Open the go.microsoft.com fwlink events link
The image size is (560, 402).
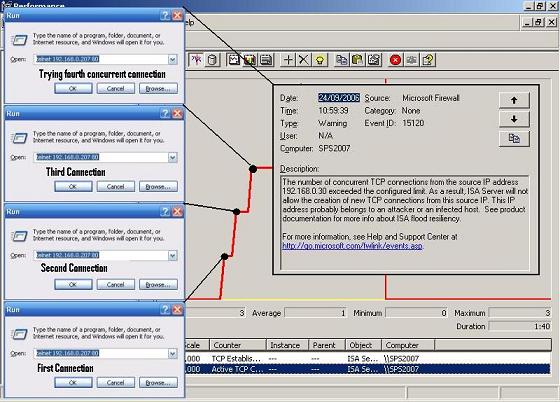click(352, 246)
